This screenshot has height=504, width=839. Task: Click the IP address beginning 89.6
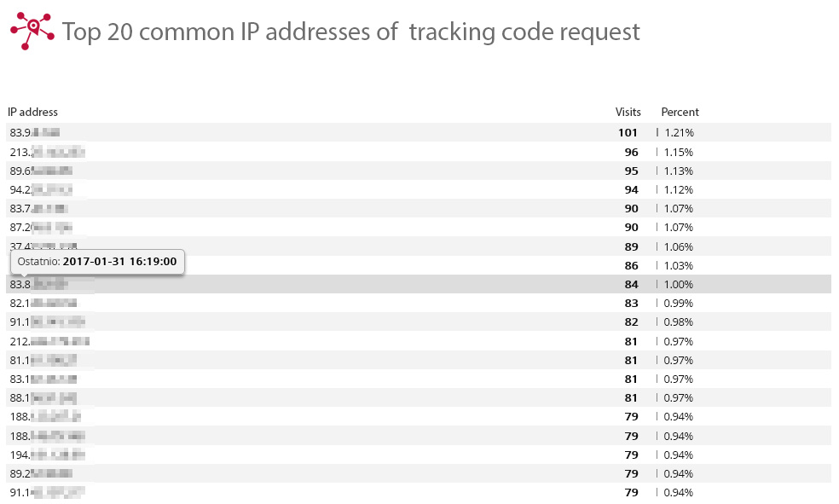(41, 171)
